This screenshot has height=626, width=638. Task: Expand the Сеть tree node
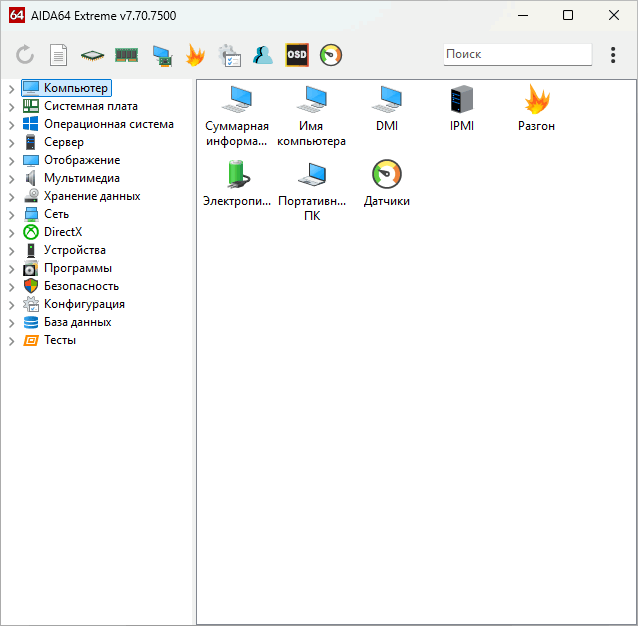12,215
